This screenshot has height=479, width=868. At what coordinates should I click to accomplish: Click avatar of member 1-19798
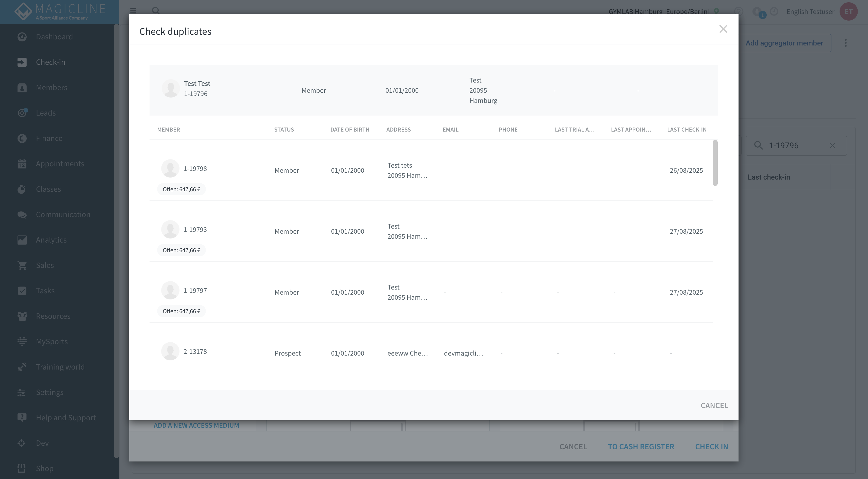pos(170,168)
